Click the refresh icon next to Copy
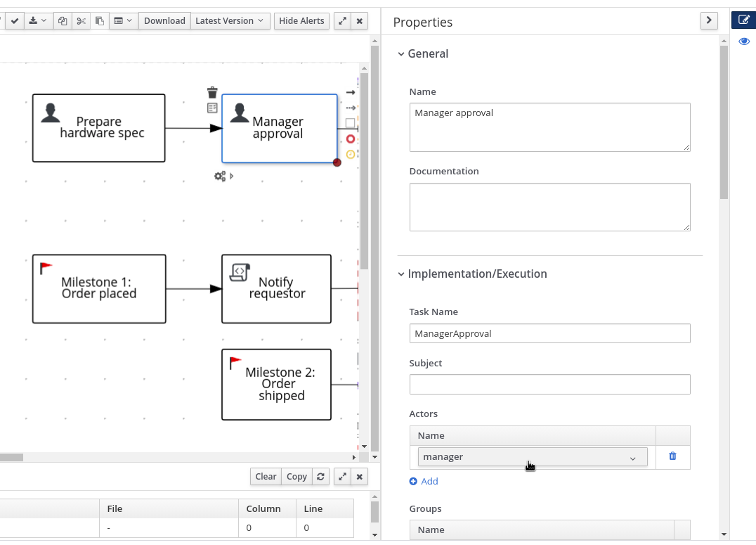 (320, 477)
